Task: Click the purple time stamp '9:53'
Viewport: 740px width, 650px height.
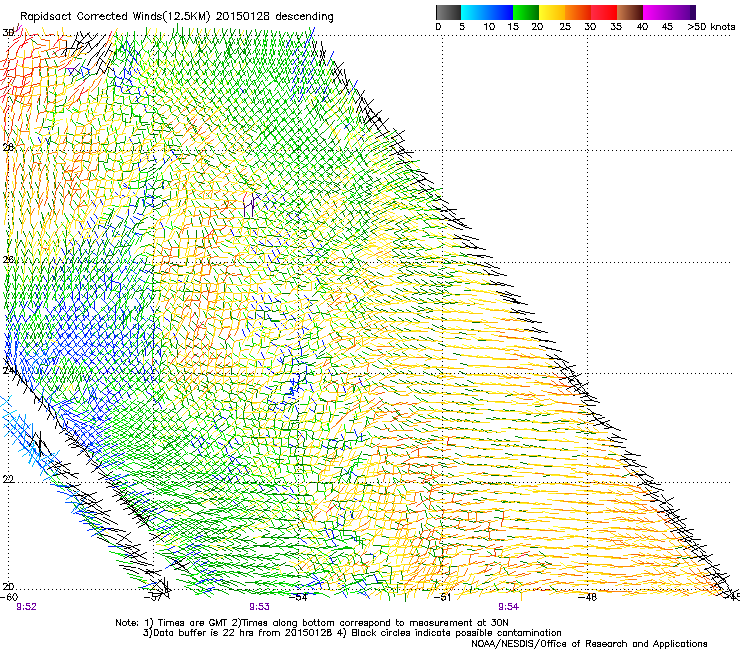Action: pyautogui.click(x=260, y=607)
